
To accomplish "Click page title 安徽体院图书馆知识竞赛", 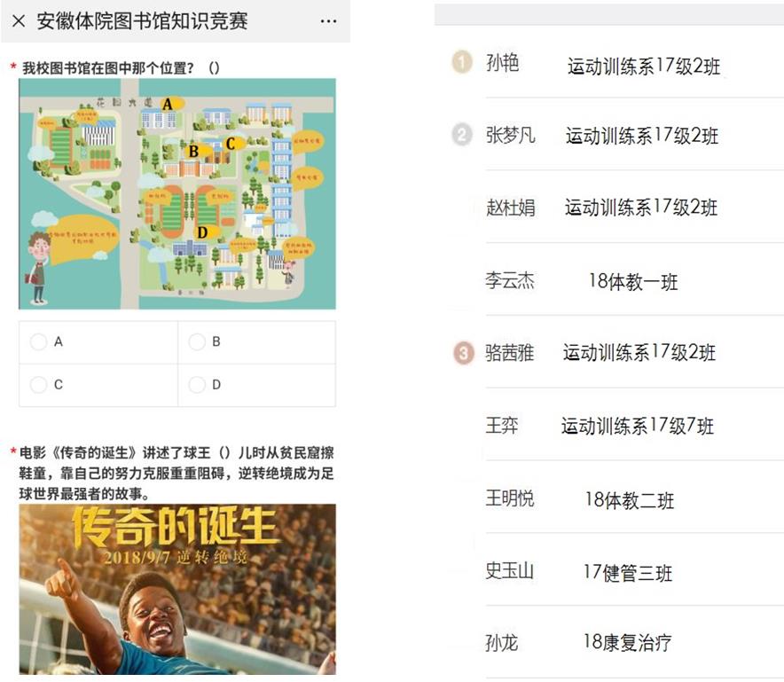I will coord(142,21).
